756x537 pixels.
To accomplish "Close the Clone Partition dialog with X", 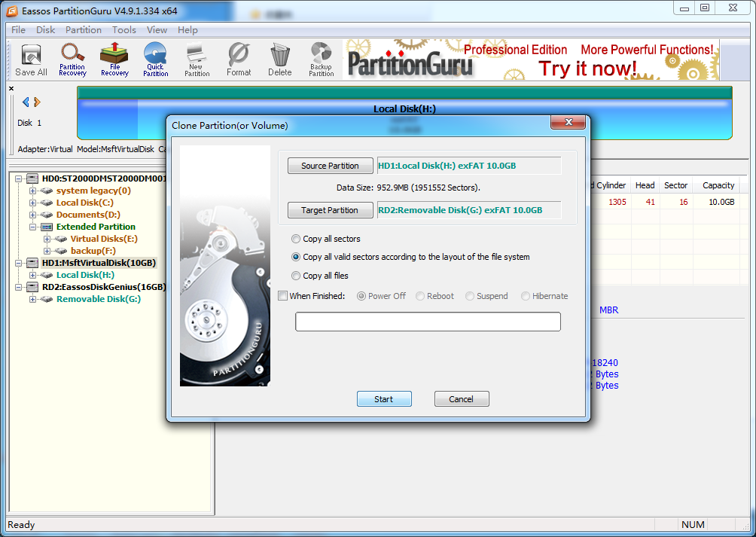I will [x=569, y=123].
